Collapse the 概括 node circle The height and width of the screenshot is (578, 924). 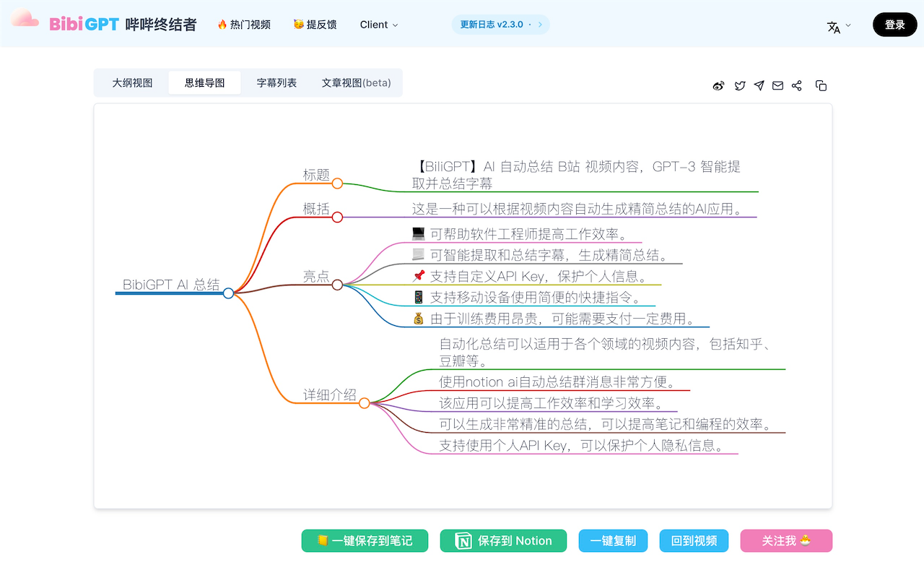tap(336, 217)
